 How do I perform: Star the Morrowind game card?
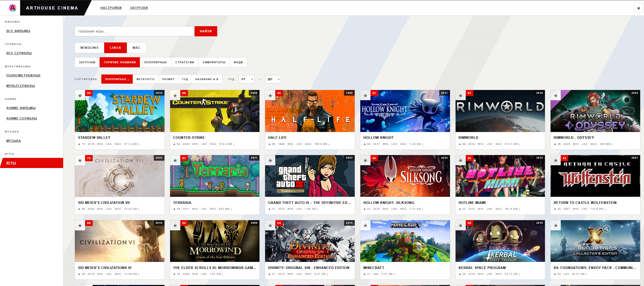175,225
